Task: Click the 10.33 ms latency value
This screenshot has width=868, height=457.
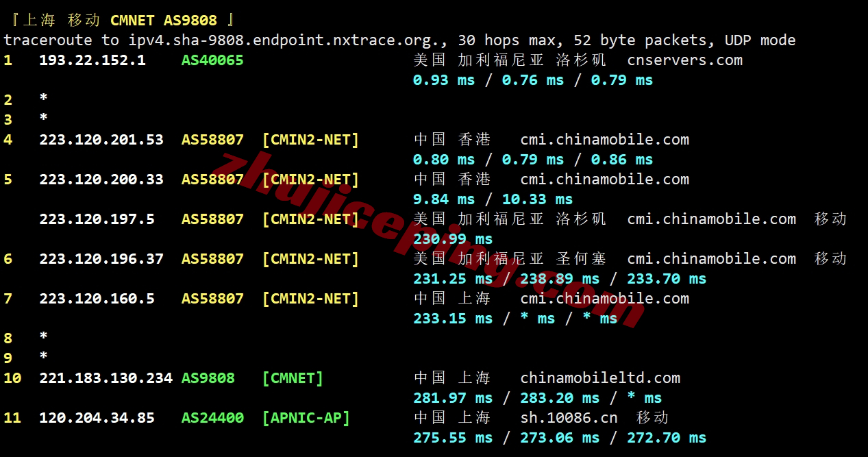Action: click(538, 199)
